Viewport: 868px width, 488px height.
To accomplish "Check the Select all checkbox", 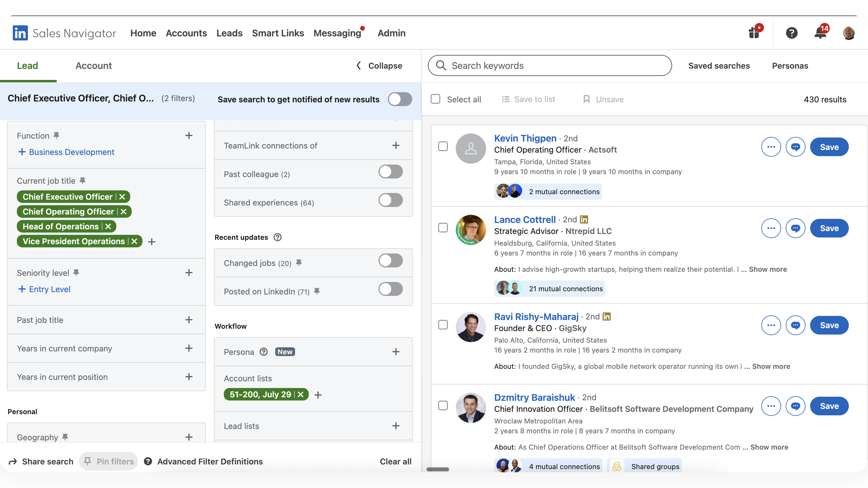I will pos(435,99).
